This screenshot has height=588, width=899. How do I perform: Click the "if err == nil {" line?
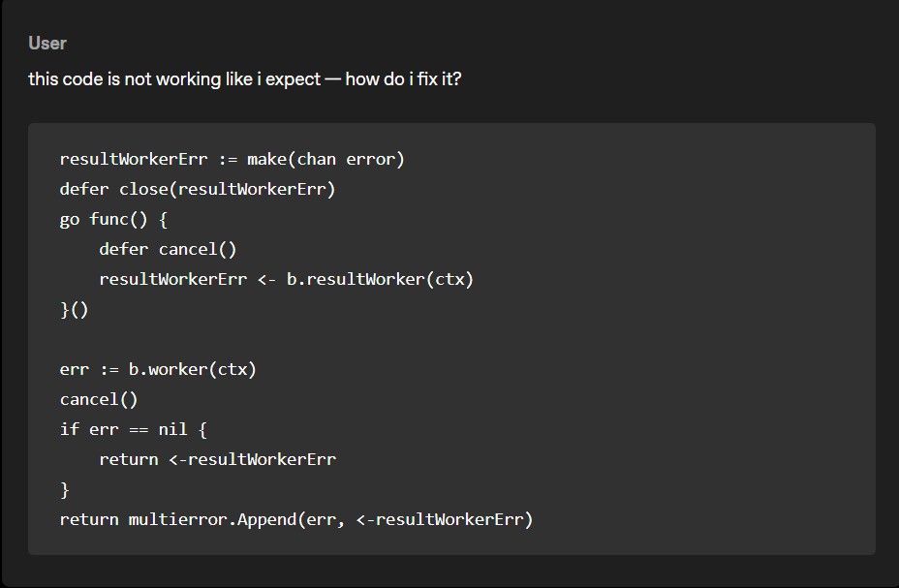click(133, 429)
